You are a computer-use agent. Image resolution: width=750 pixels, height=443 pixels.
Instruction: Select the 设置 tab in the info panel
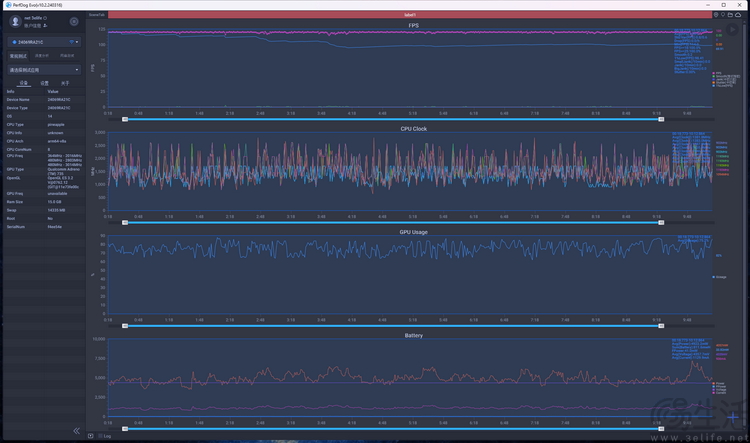pos(45,83)
